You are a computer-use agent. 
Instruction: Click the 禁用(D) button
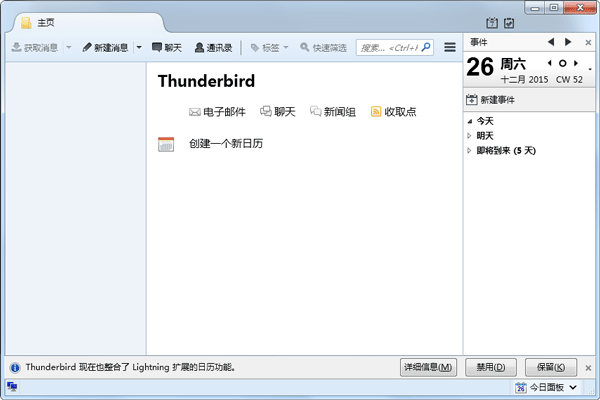pos(491,367)
